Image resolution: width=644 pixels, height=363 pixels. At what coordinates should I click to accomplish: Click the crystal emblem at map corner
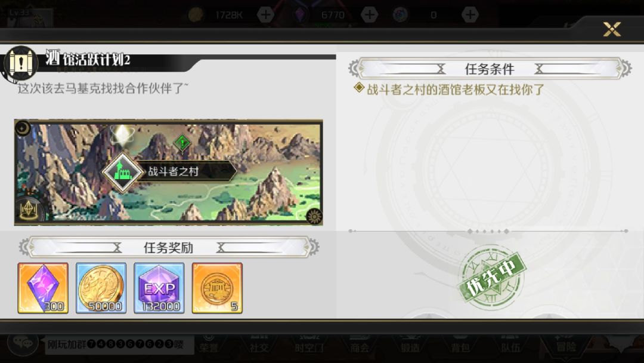29,210
